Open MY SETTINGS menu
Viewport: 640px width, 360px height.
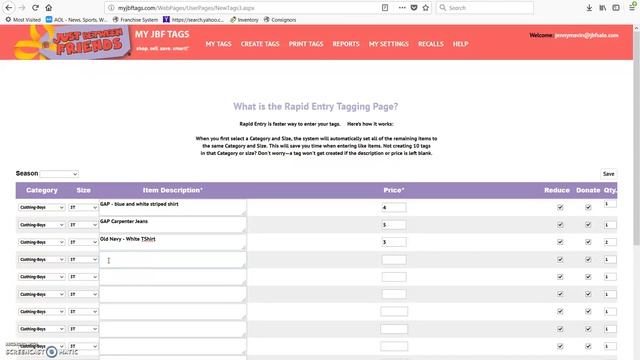pos(389,44)
